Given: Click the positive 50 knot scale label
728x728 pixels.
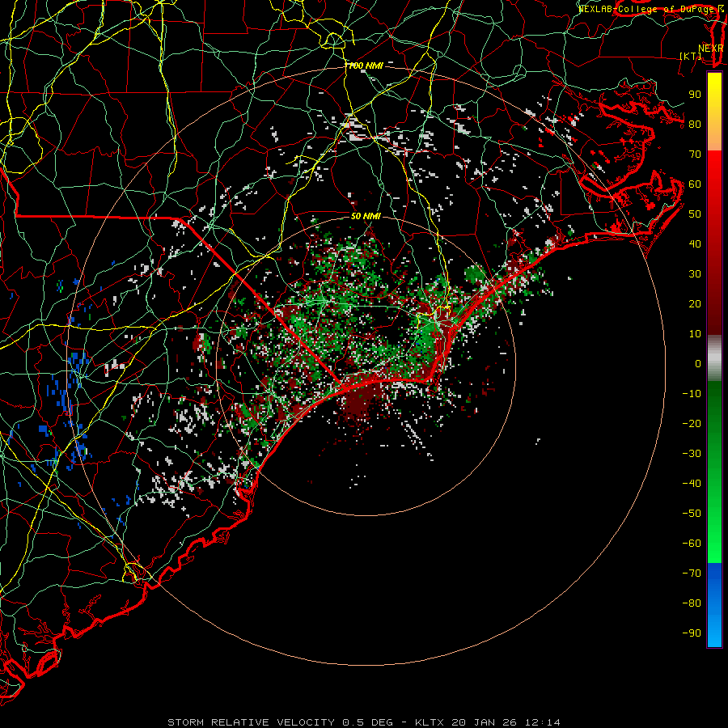Looking at the screenshot, I should click(x=695, y=214).
